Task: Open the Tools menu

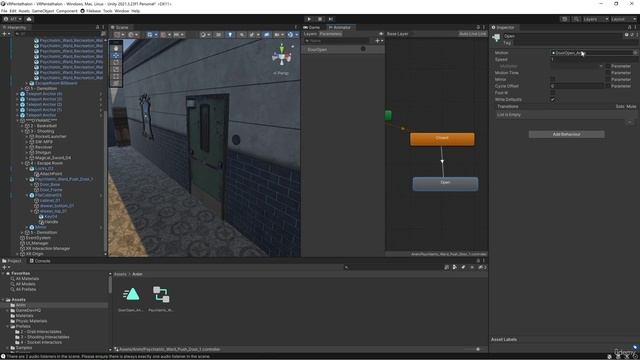Action: (107, 11)
